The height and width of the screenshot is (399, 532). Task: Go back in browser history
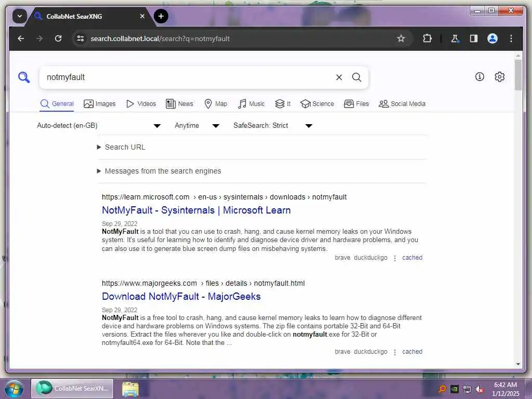(x=21, y=38)
